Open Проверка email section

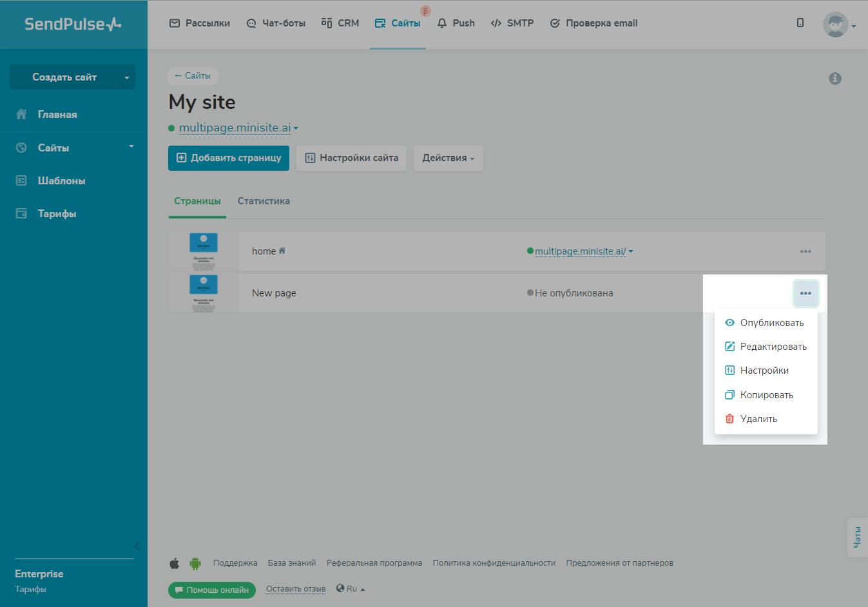(x=593, y=23)
